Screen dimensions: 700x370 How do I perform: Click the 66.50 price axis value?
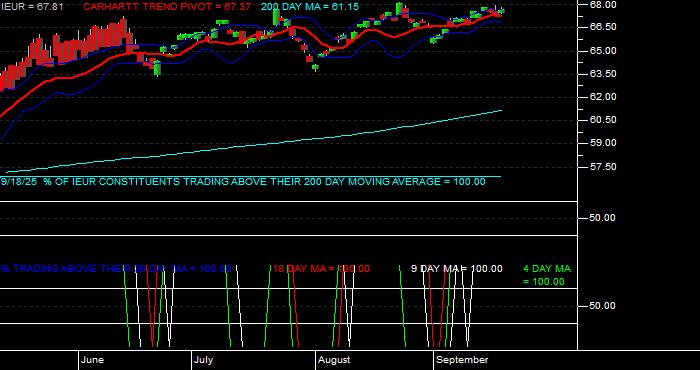click(603, 27)
